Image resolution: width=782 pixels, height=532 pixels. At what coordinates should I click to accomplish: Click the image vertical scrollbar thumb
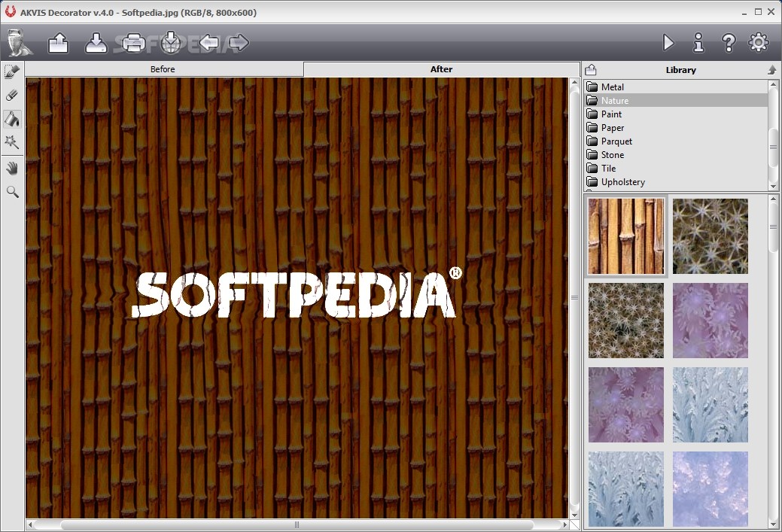click(574, 298)
